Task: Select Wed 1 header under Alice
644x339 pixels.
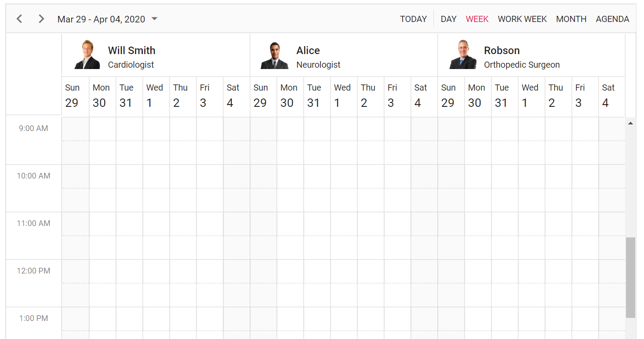Action: tap(344, 96)
